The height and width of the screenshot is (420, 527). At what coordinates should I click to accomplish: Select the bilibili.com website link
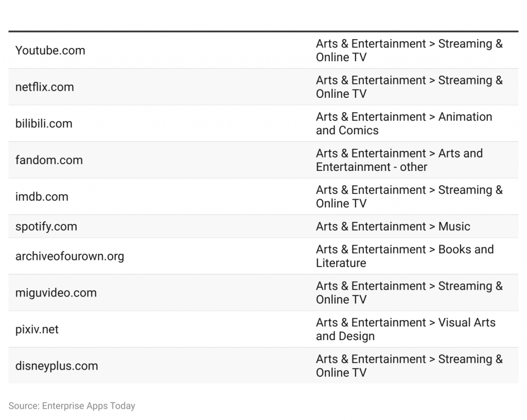tap(44, 124)
